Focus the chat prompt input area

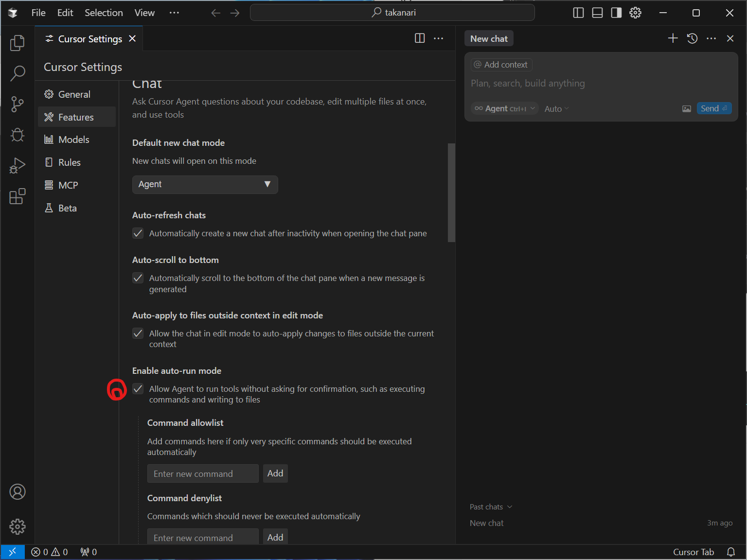click(601, 84)
